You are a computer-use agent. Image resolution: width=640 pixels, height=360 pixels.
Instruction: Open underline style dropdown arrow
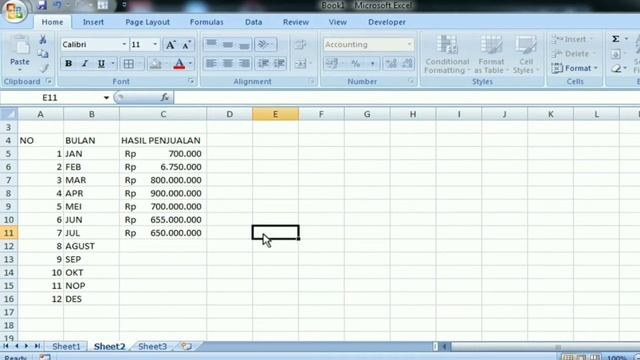113,64
